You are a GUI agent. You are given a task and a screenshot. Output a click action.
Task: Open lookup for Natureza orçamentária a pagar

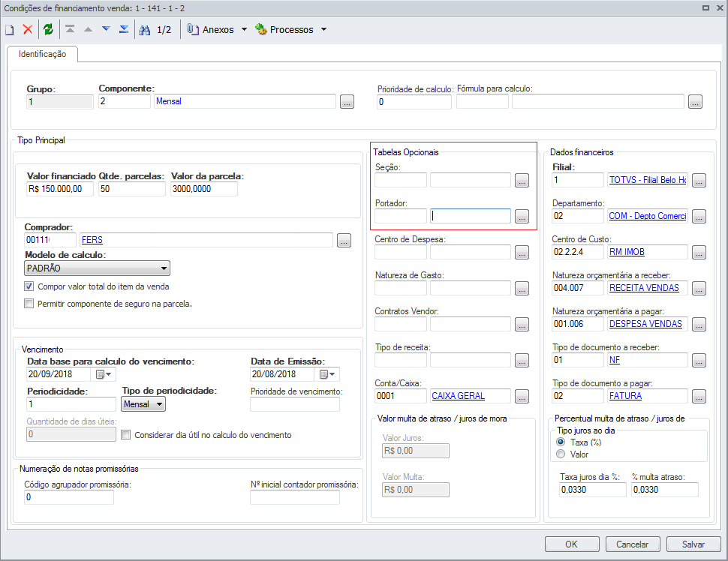coord(699,324)
